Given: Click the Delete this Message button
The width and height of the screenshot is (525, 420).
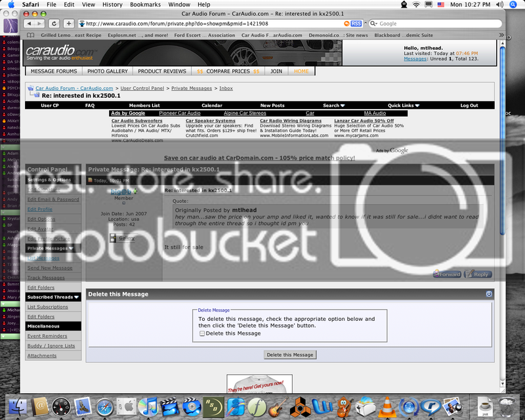Looking at the screenshot, I should [290, 354].
